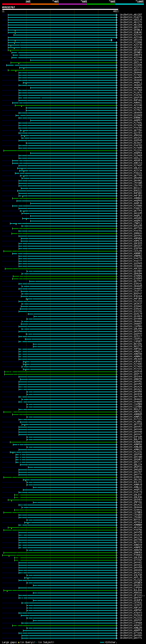Select the UniRef100_P27492 label
146x644 pixels.
(131, 75)
